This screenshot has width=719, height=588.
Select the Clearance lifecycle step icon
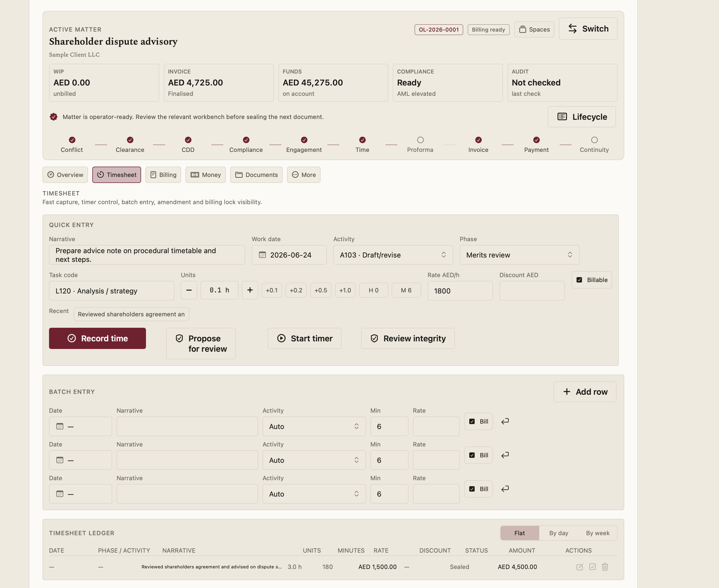(130, 140)
